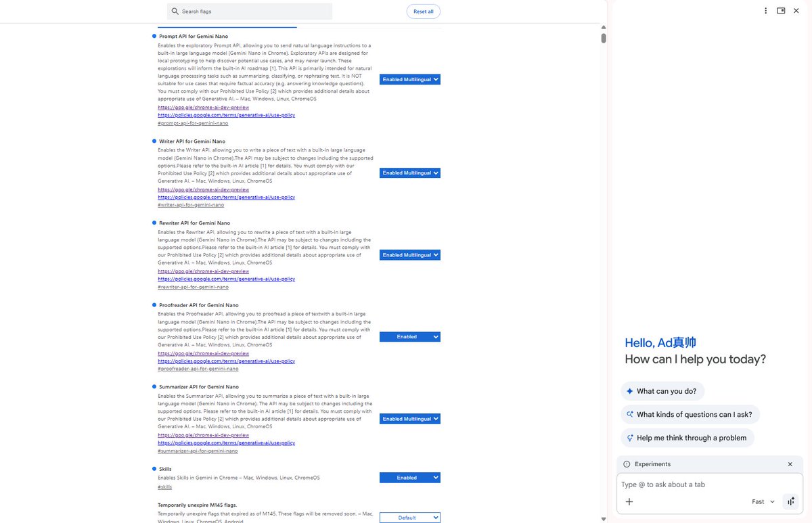The image size is (812, 523).
Task: Click sparkle icon on 'What can you do?' chip
Action: [x=629, y=391]
